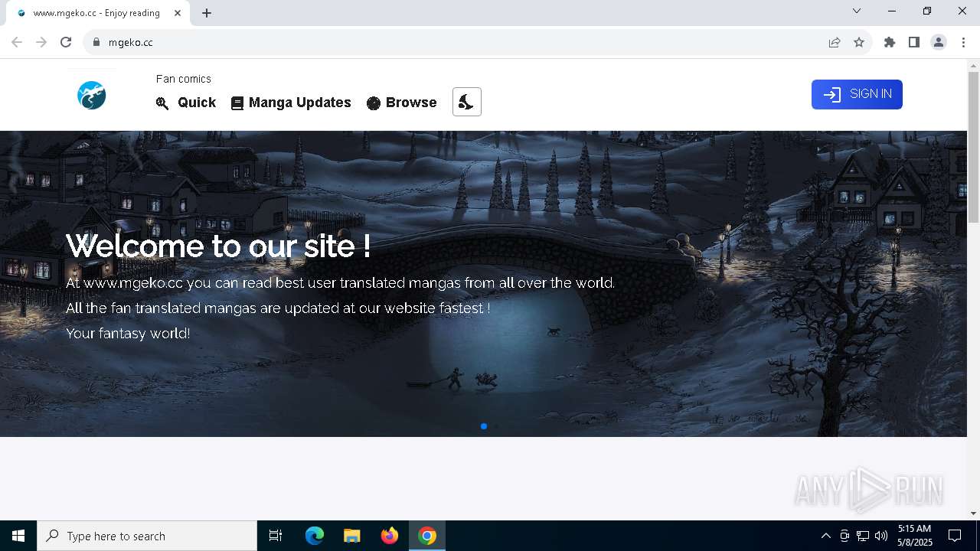The width and height of the screenshot is (980, 551).
Task: Open the network tray icon
Action: click(863, 536)
